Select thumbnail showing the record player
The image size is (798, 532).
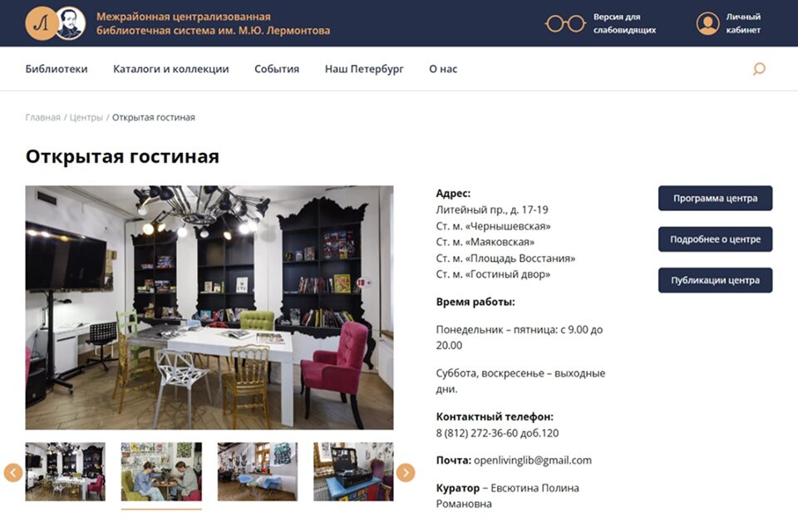(353, 471)
